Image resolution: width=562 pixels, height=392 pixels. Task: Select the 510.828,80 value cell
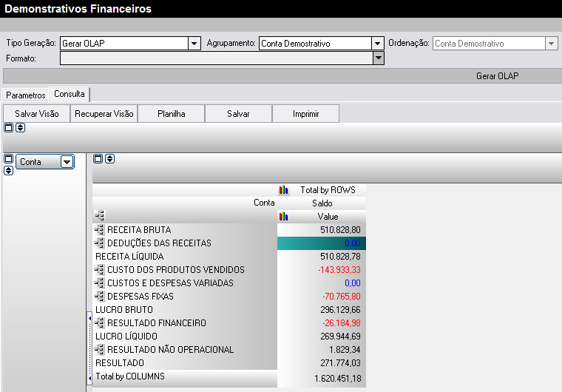click(322, 229)
